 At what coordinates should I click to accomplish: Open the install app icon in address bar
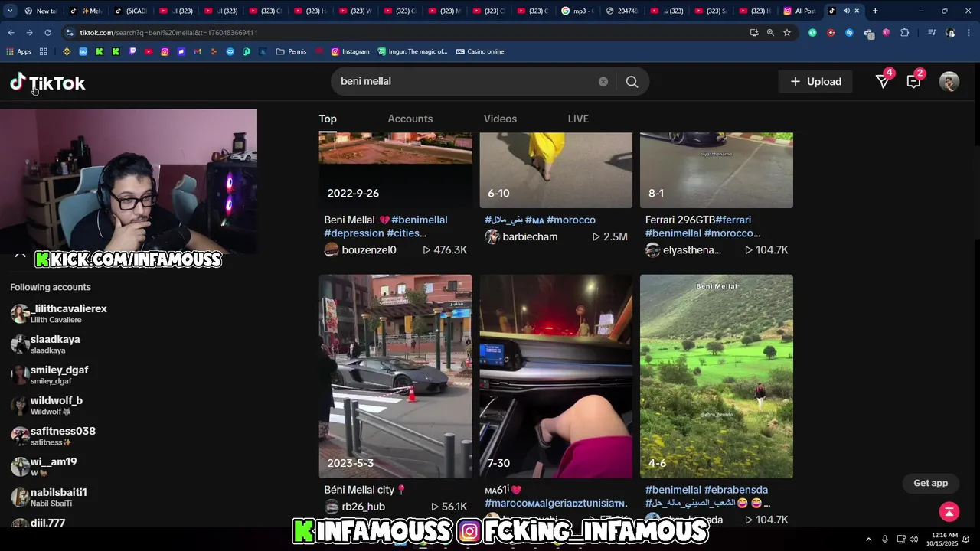click(754, 33)
